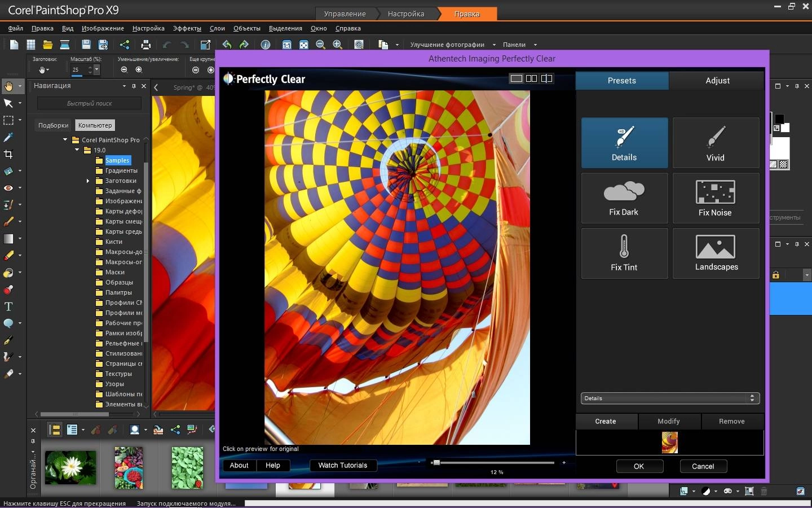Switch to split-view preview layout
Screen dimensions: 812x508
546,78
